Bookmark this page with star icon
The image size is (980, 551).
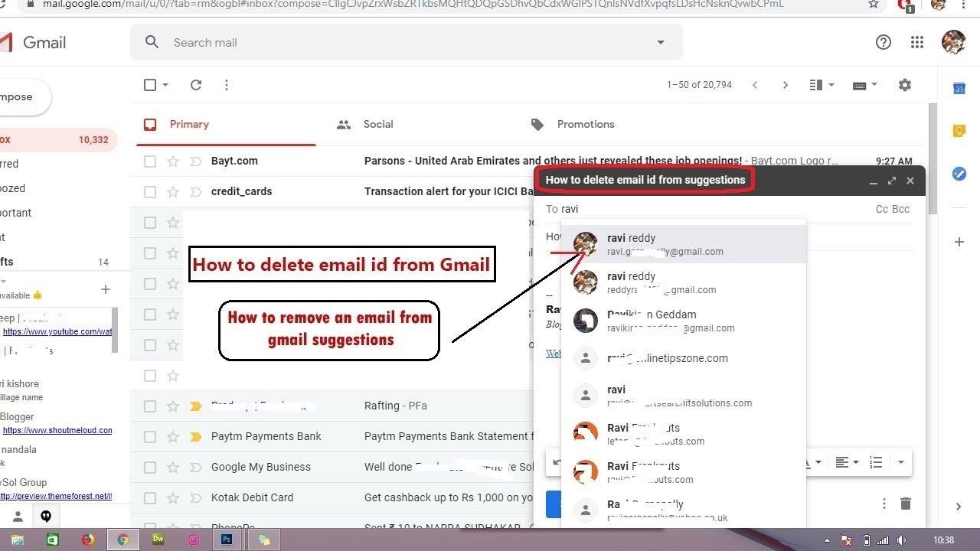click(x=874, y=4)
